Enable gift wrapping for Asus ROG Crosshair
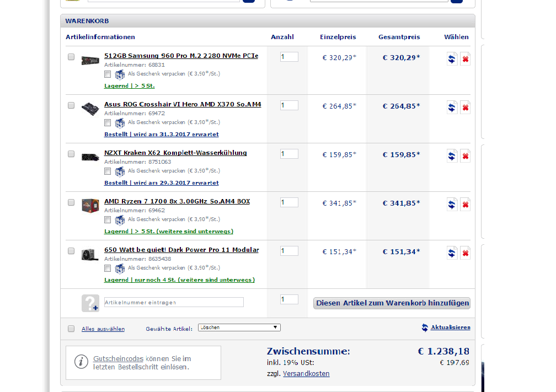Screen dimensions: 556x392 click(108, 122)
